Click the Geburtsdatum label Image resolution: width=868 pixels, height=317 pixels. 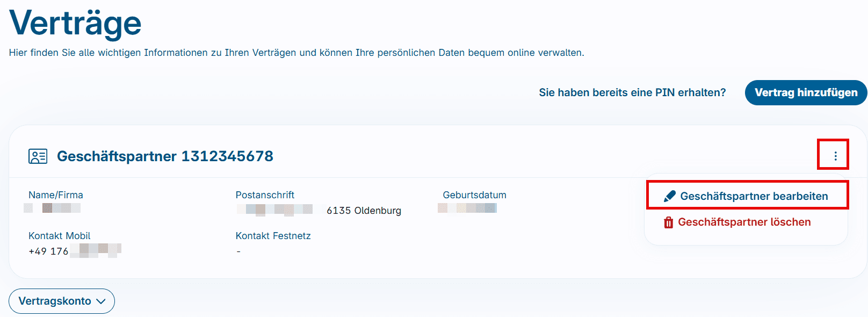(474, 195)
